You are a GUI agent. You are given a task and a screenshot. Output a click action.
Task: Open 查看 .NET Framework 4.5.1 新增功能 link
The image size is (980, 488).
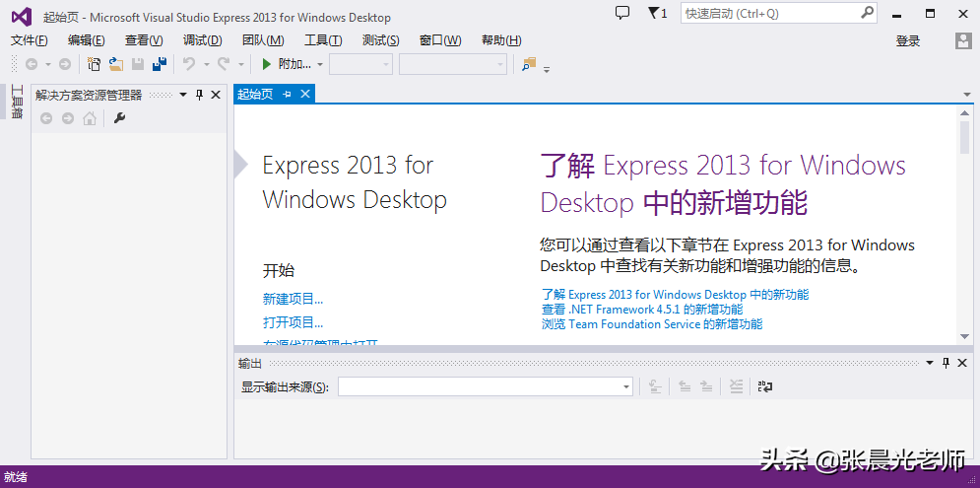click(x=642, y=310)
